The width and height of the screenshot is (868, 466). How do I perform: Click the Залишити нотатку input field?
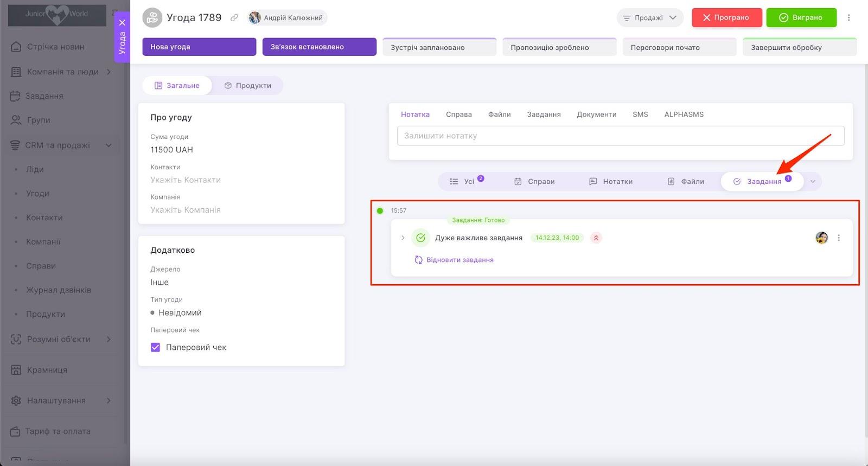(620, 136)
